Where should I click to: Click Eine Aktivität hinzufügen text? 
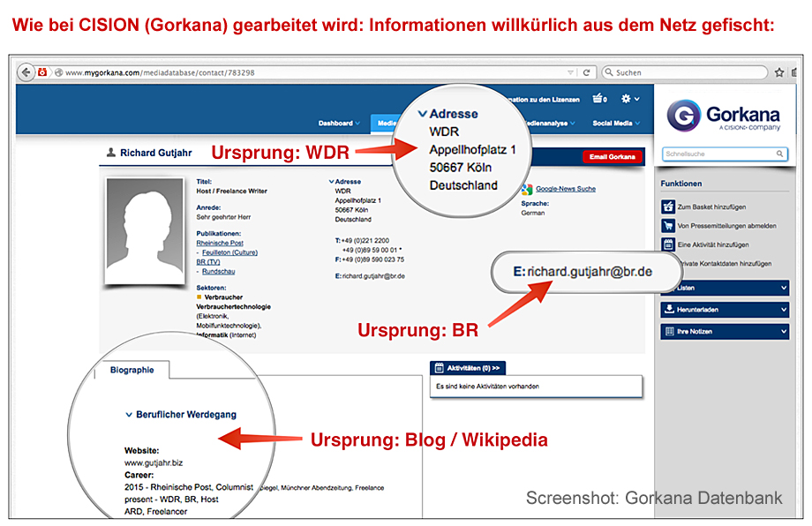pos(713,244)
